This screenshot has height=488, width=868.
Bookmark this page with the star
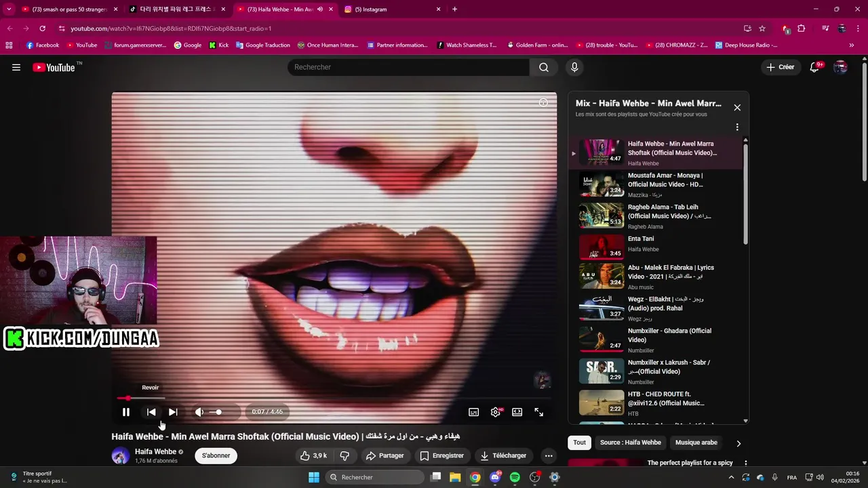click(762, 28)
